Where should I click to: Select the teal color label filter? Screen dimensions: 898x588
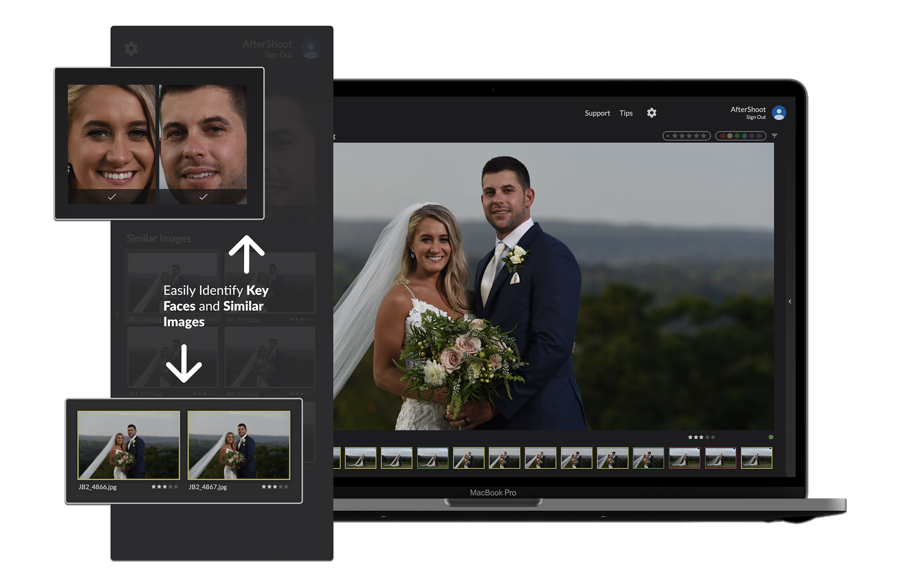pos(745,136)
